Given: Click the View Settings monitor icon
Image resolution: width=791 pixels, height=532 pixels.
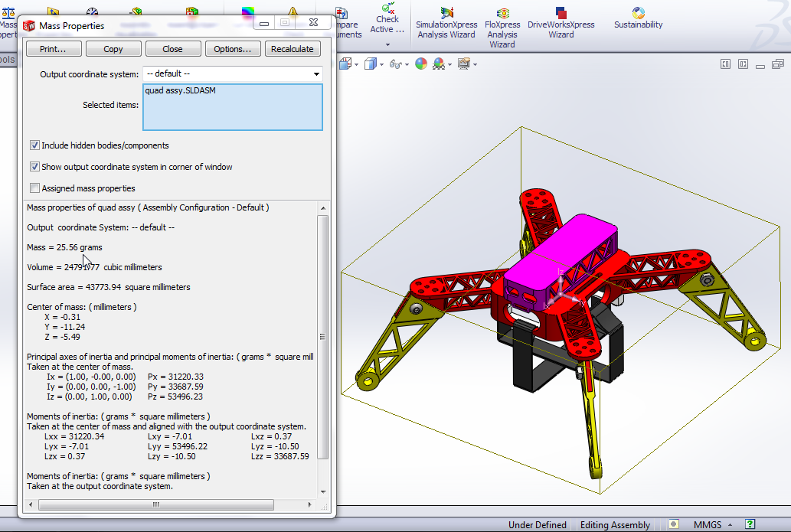Looking at the screenshot, I should point(464,64).
